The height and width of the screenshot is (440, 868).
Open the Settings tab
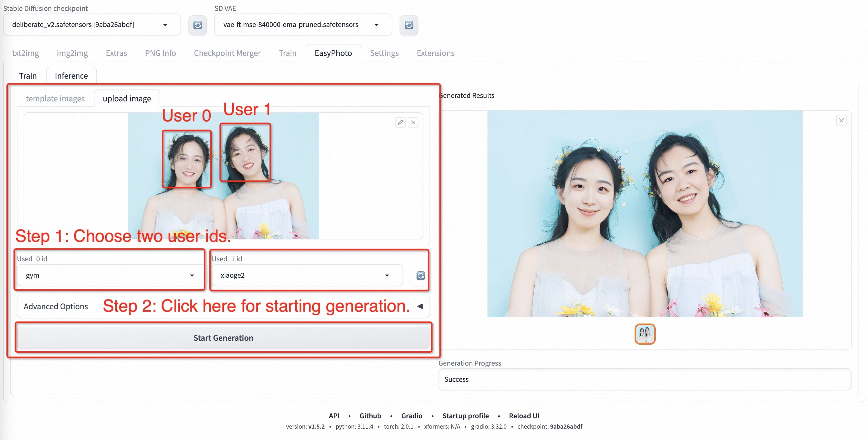pos(384,53)
